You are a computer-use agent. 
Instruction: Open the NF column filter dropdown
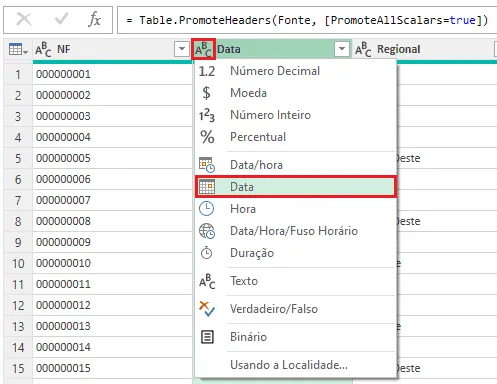click(182, 49)
